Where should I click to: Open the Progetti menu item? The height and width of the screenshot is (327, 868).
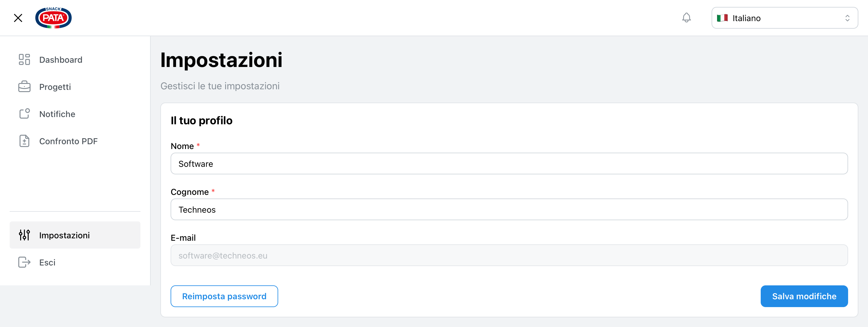click(55, 87)
